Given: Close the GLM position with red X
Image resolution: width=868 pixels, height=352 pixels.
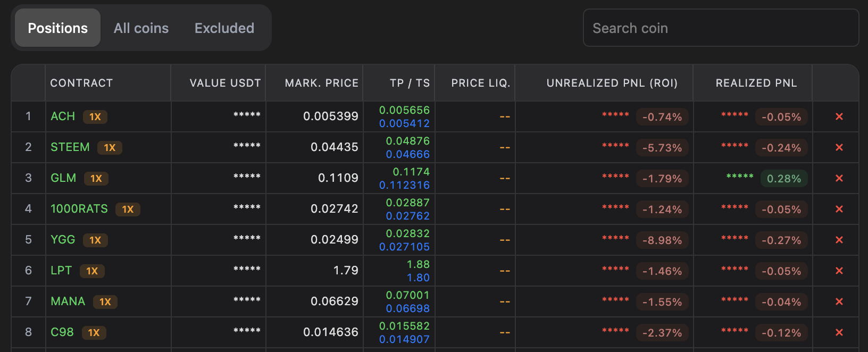Looking at the screenshot, I should click(839, 178).
